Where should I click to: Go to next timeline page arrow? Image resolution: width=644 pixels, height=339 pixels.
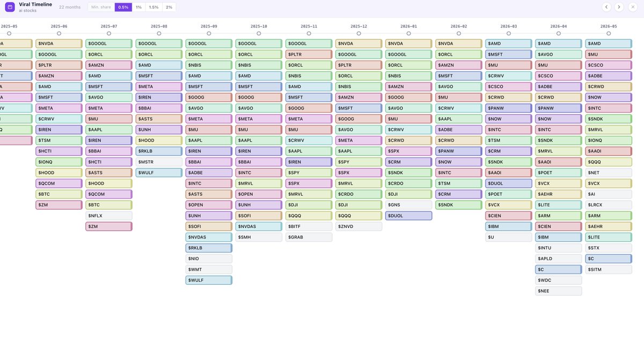[x=619, y=7]
